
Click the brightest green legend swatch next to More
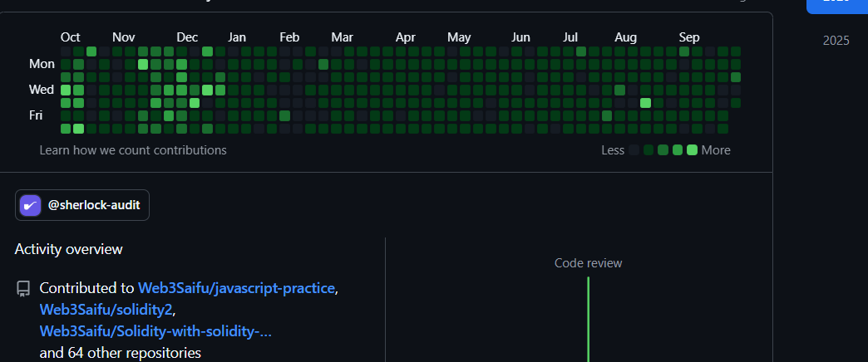point(692,149)
